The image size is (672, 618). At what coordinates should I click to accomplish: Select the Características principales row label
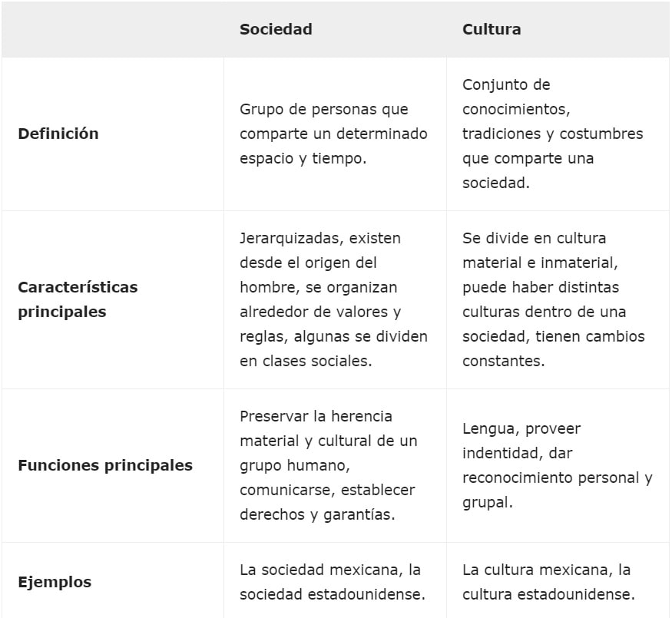tap(78, 299)
